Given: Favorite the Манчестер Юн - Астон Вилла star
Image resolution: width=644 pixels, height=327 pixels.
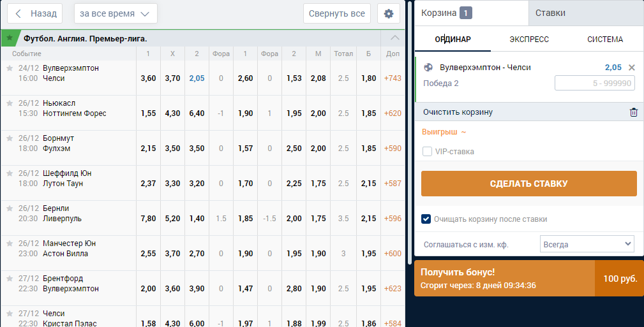Looking at the screenshot, I should pos(10,243).
